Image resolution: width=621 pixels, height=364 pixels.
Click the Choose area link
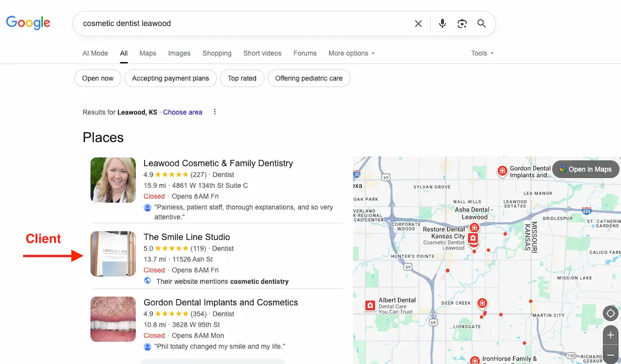pos(183,112)
